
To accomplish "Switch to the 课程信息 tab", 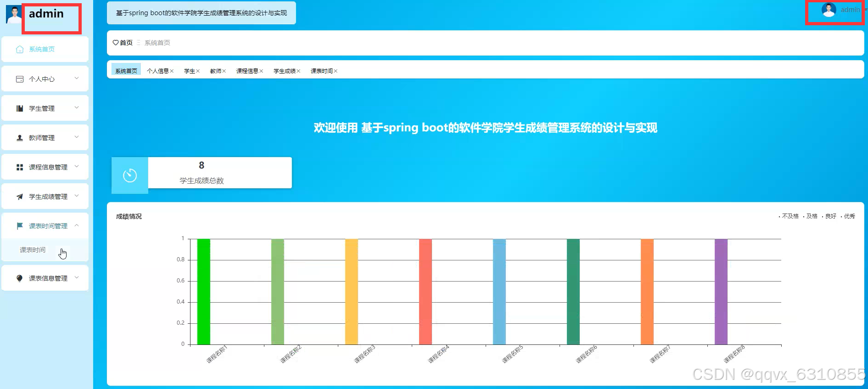I will pos(247,71).
